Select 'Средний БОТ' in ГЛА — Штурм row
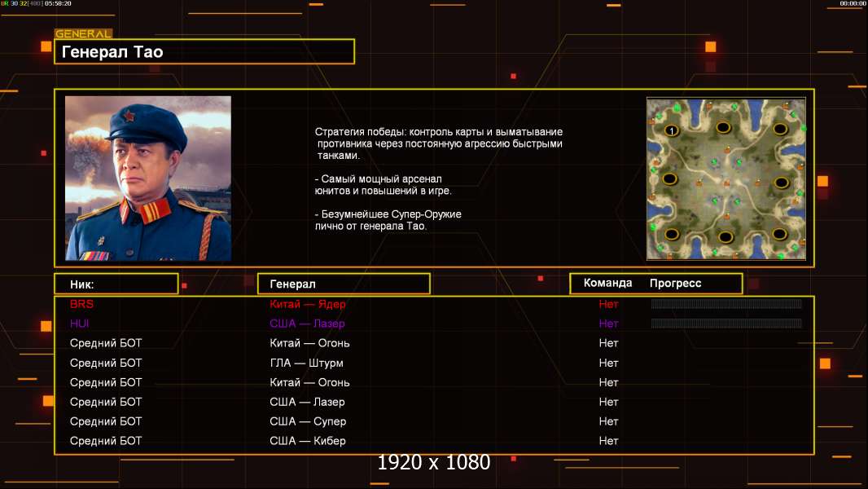This screenshot has height=489, width=868. [106, 363]
